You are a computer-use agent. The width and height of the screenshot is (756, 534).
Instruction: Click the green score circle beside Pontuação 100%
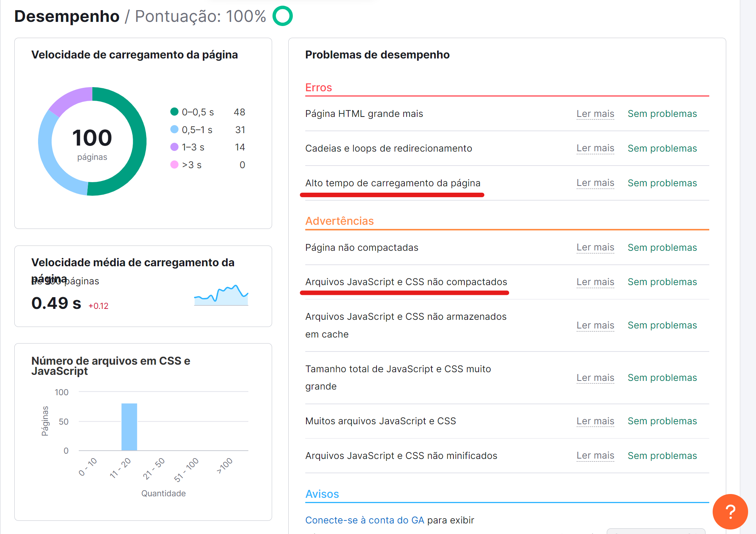(x=282, y=16)
